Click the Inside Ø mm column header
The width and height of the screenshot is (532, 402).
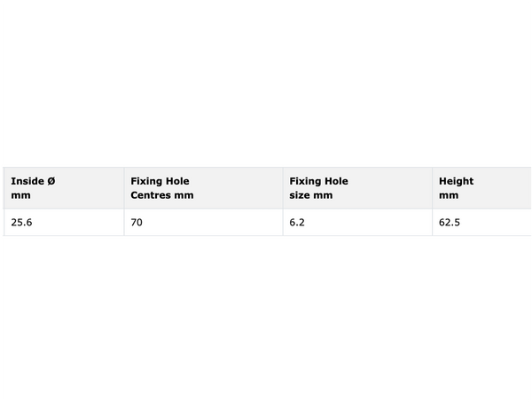click(64, 188)
